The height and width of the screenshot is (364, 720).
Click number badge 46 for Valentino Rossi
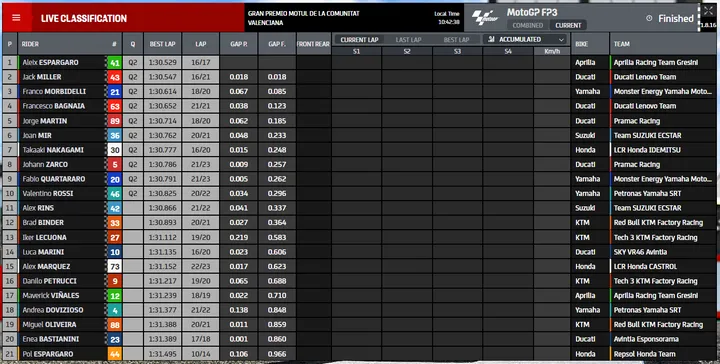(114, 194)
